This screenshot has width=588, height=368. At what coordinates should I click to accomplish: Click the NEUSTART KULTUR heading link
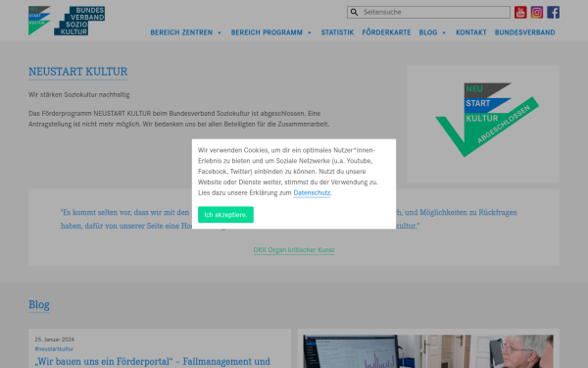pyautogui.click(x=78, y=72)
